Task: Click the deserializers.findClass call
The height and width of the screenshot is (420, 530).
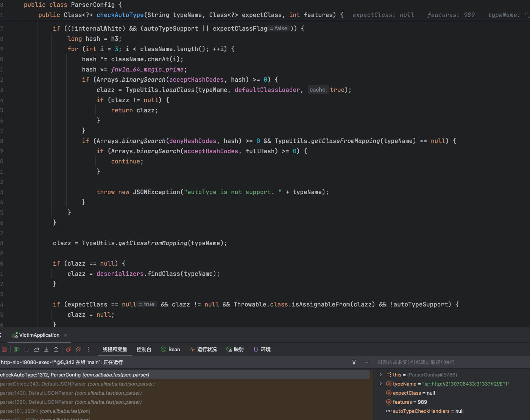Action: point(158,274)
